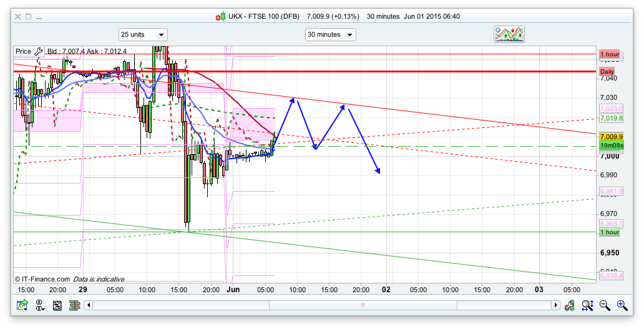
Task: Click the 7,030 price axis label
Action: point(608,98)
